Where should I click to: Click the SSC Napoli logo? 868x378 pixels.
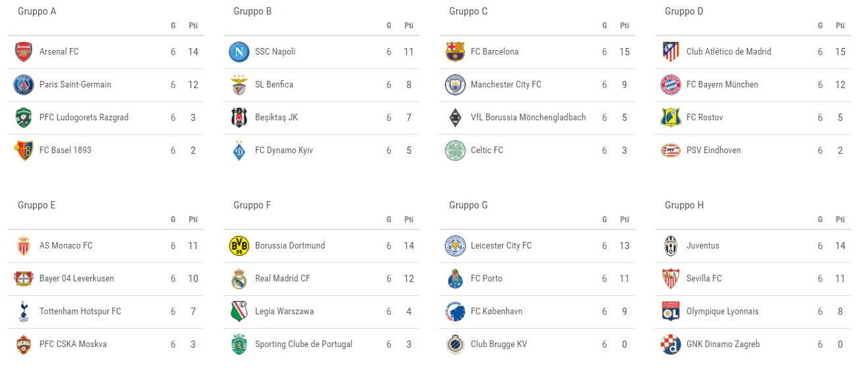point(239,52)
